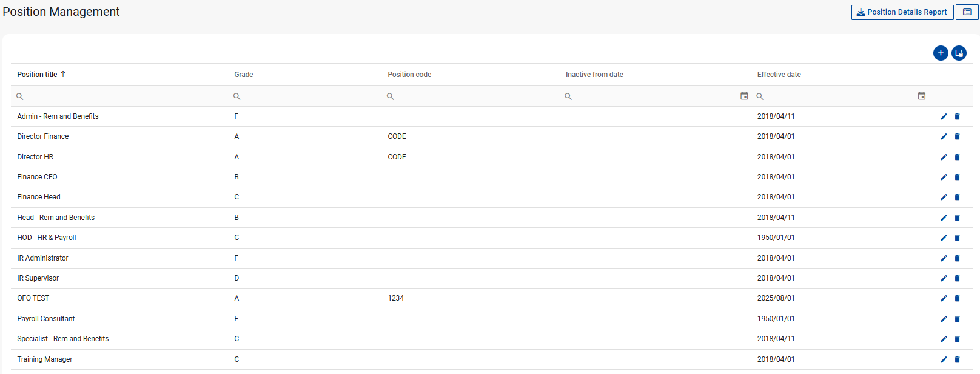This screenshot has height=374, width=980.
Task: Delete the Training Manager position
Action: point(958,359)
